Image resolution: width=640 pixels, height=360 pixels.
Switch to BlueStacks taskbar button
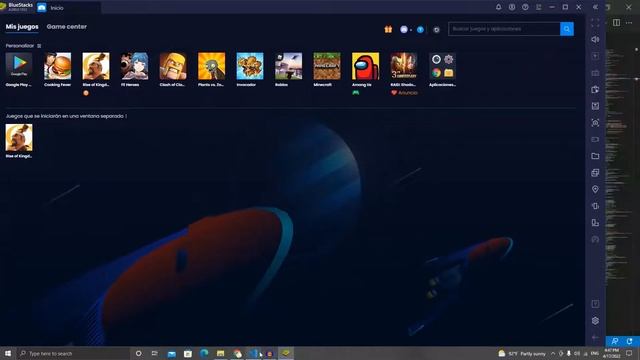click(x=286, y=353)
